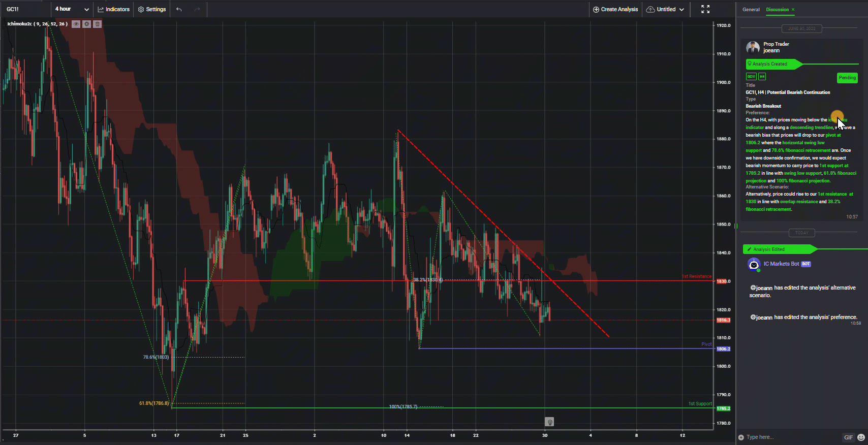Click the IC Markets Bot name

[781, 264]
